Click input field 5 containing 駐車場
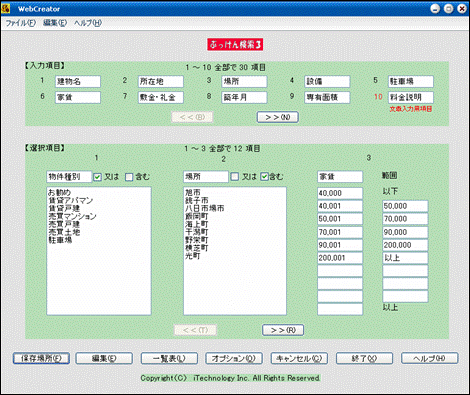Screen dimensions: 470x395 (411, 82)
